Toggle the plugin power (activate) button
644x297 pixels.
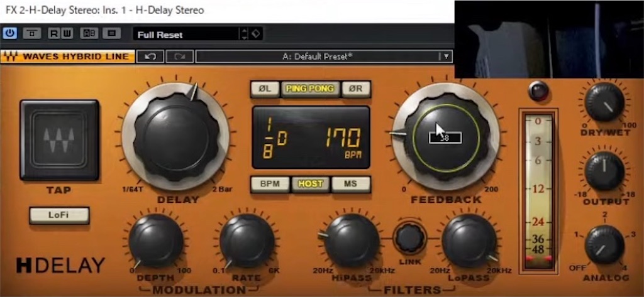click(x=9, y=33)
